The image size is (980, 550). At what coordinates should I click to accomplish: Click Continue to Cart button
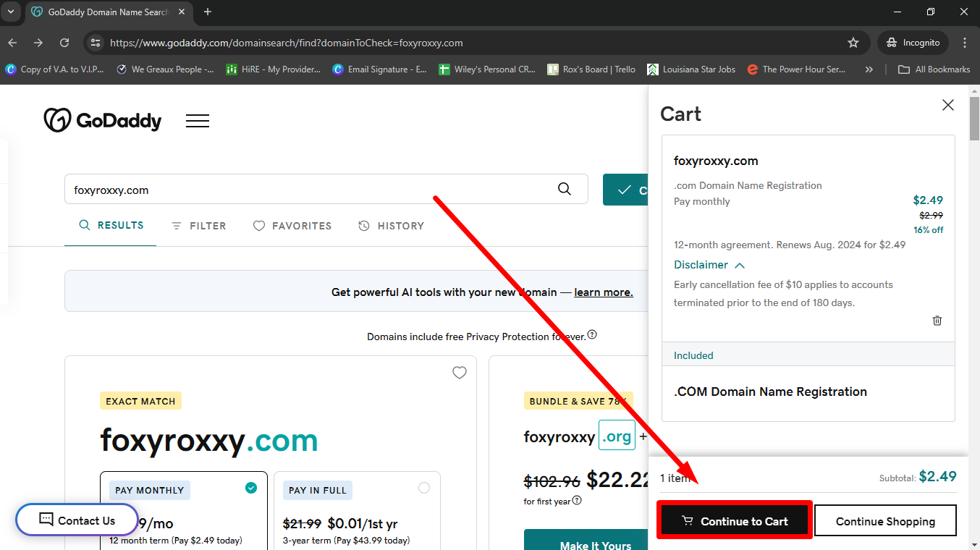[x=735, y=520]
